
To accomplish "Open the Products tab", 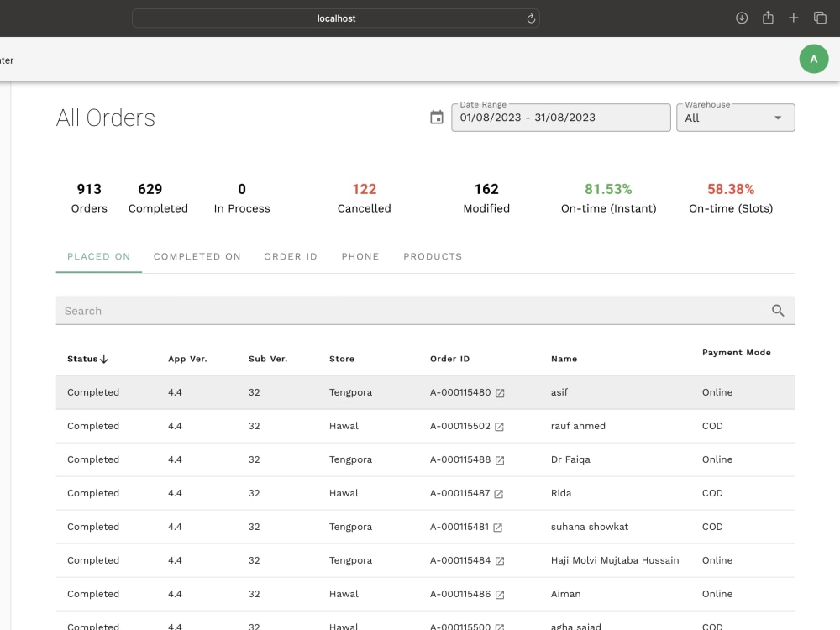I will (x=433, y=256).
